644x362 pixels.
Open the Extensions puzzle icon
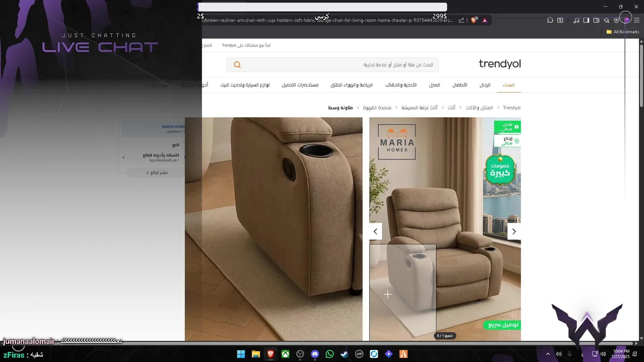click(x=550, y=20)
